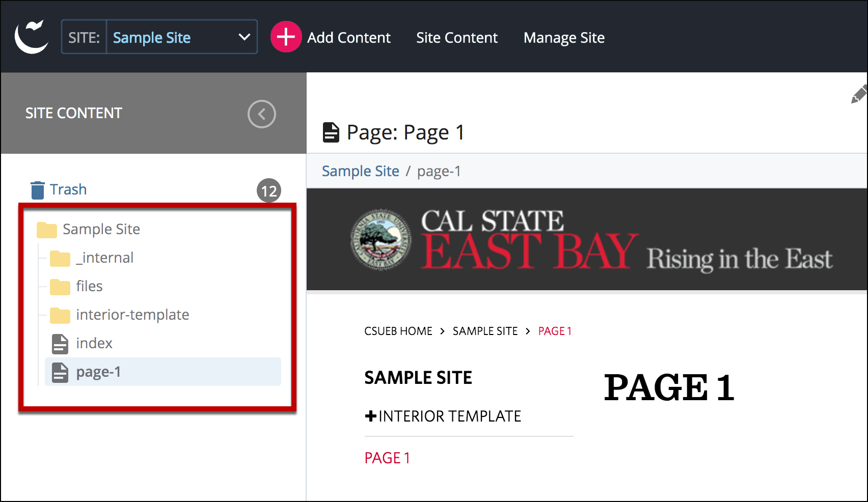Click the _internal folder icon

click(60, 259)
